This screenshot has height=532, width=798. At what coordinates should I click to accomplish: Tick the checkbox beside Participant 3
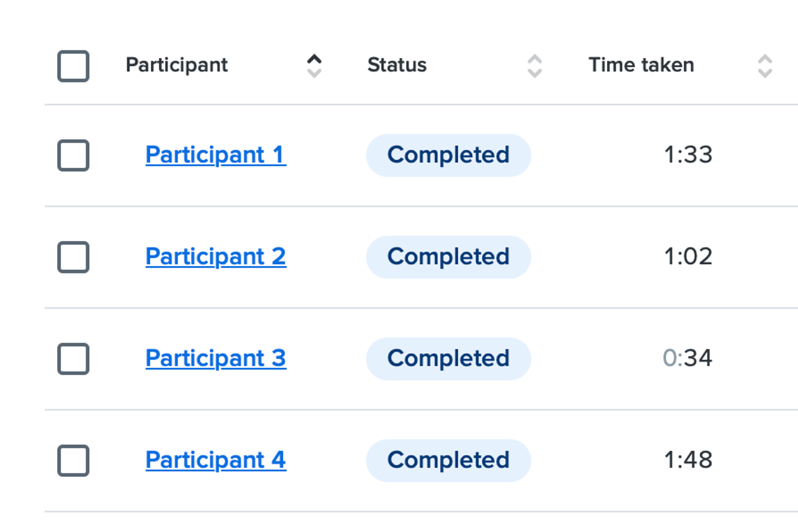tap(73, 359)
